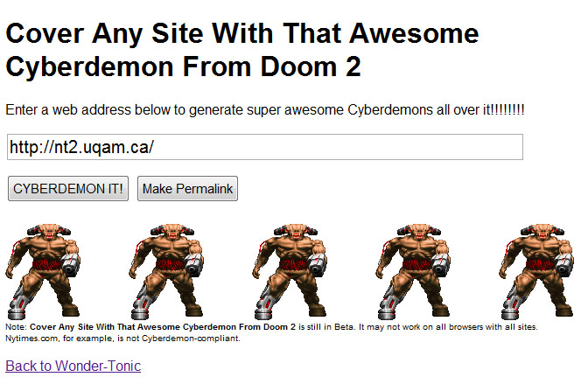Open the Back to Wonder-Tonic link
This screenshot has height=391, width=588.
pos(73,366)
